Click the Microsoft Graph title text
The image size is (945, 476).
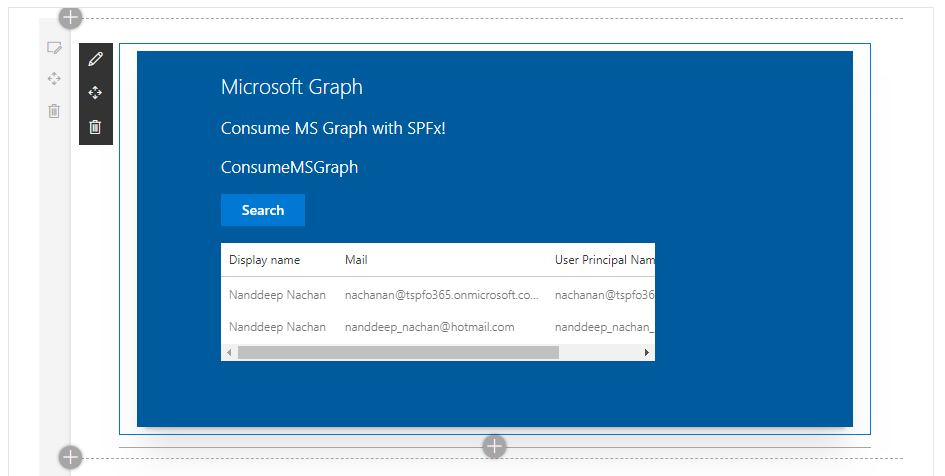click(291, 88)
